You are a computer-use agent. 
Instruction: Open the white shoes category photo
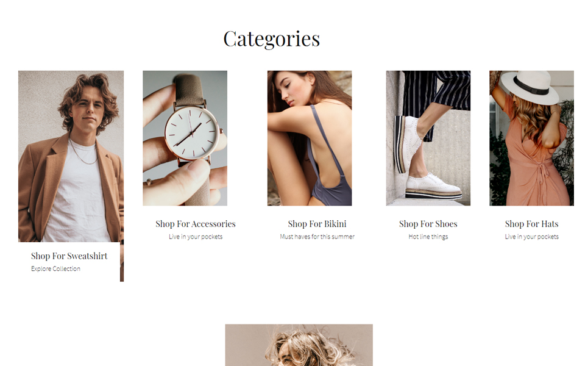click(428, 138)
